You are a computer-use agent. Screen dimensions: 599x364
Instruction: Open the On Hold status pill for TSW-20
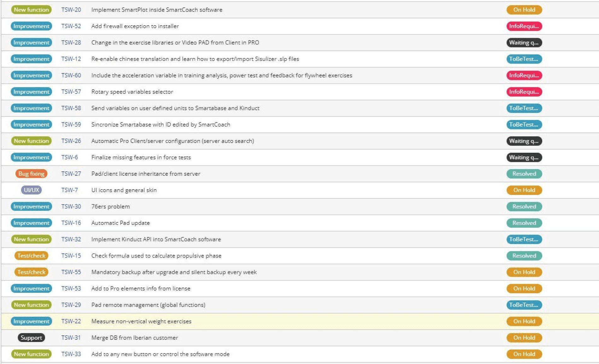(x=524, y=10)
